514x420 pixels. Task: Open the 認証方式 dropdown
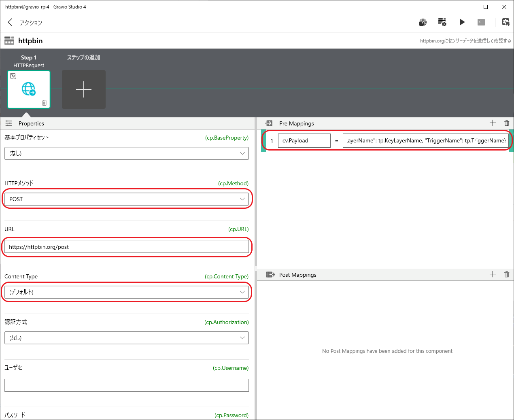(x=127, y=338)
